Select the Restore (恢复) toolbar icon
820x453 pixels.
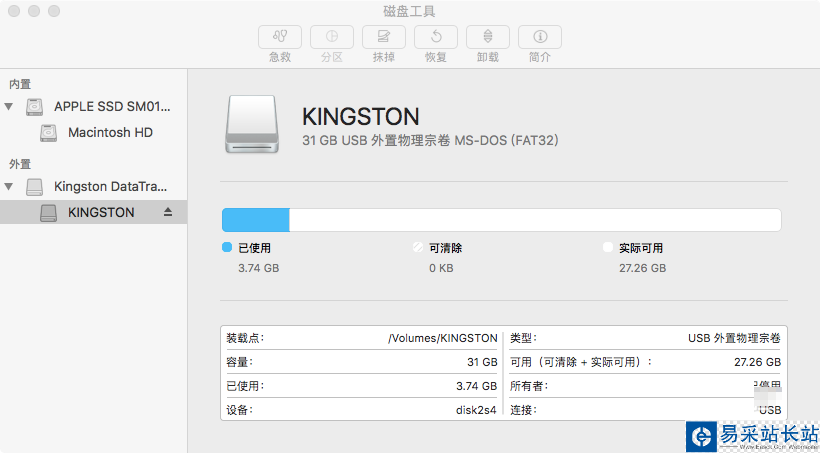coord(436,37)
